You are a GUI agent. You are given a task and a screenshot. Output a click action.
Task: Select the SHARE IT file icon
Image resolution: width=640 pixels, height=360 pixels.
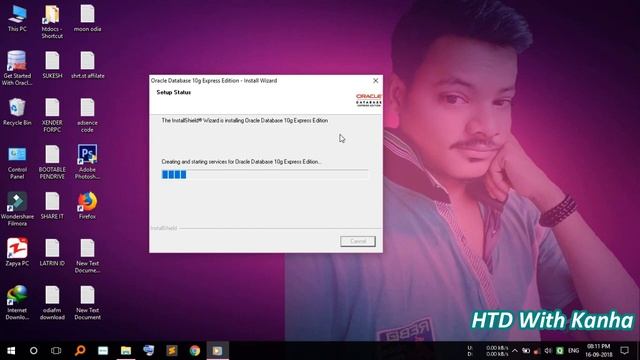point(52,206)
